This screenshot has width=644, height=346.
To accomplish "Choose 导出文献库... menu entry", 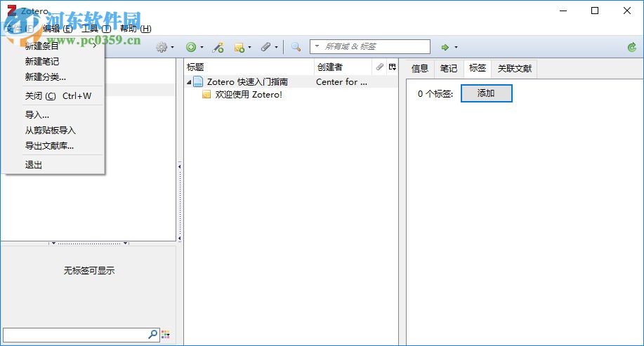I will (49, 146).
